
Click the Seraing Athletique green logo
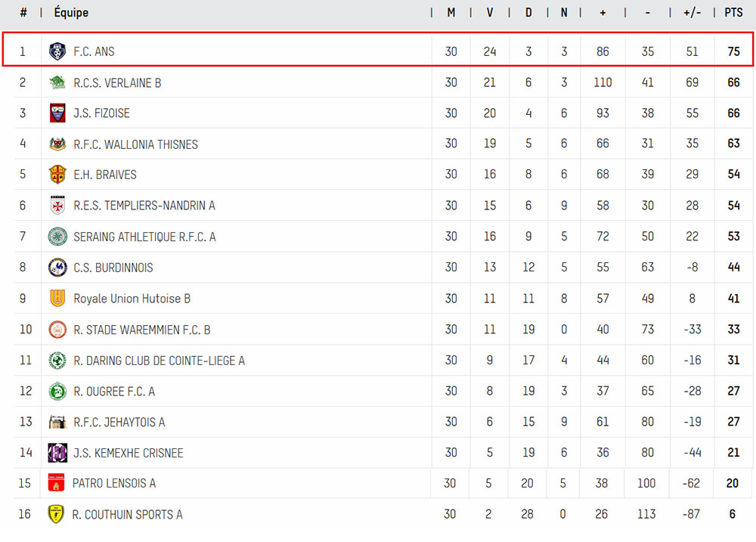[57, 237]
